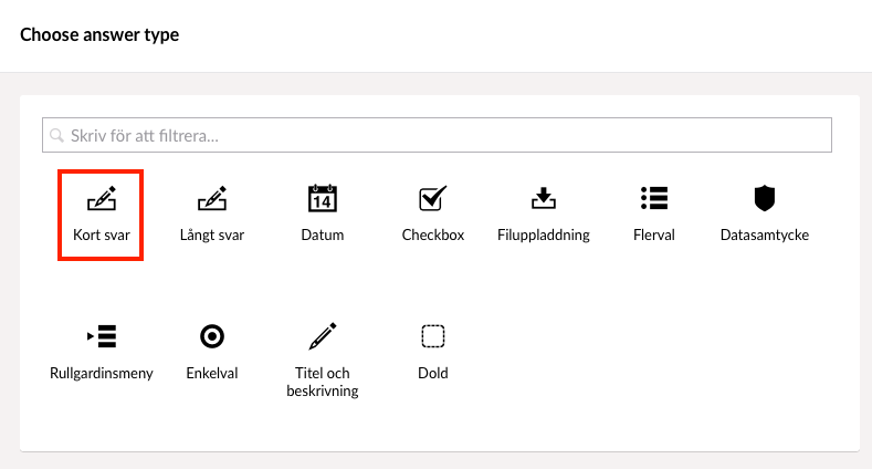
Task: Choose the Filuppladdning download icon
Action: click(x=543, y=198)
